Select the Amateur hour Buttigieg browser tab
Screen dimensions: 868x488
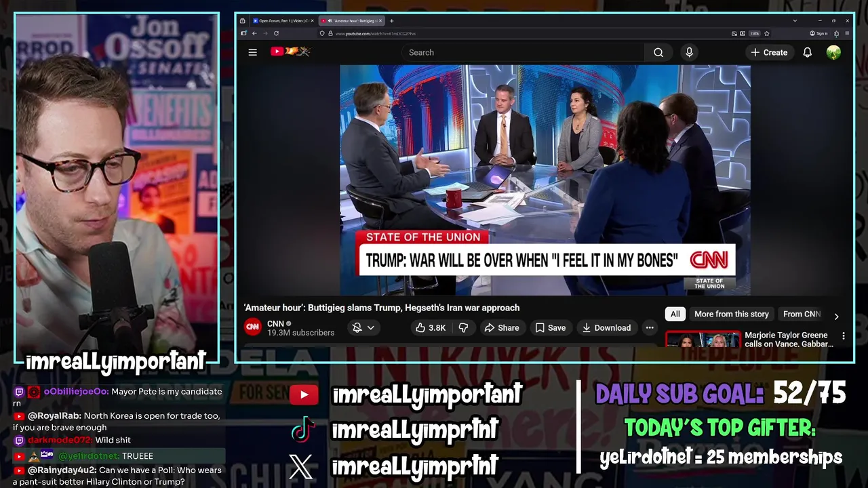(353, 21)
